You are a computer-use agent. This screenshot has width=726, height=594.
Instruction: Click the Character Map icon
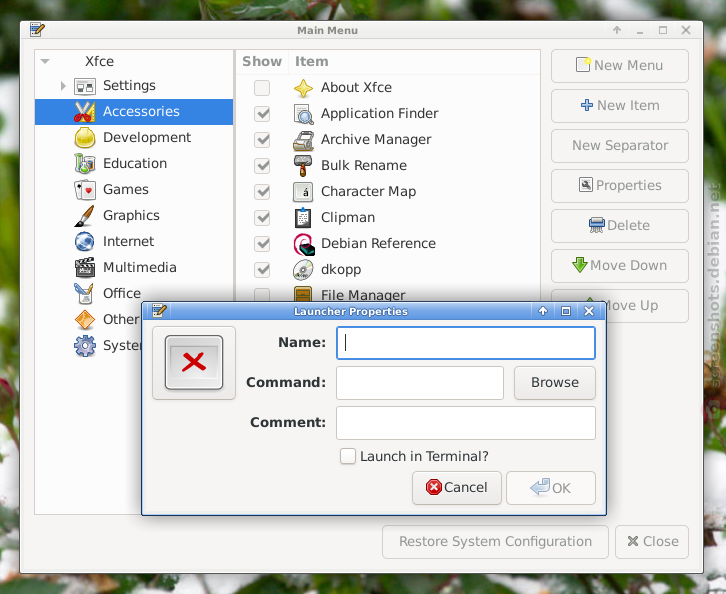click(303, 192)
